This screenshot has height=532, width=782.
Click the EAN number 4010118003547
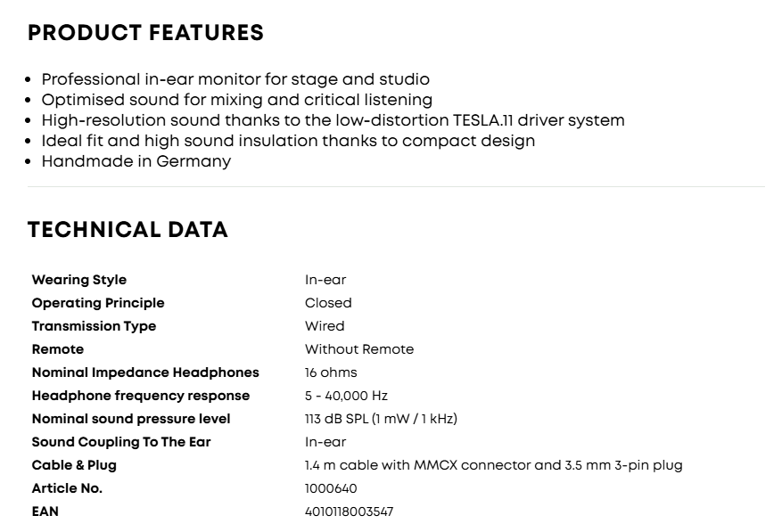[350, 512]
